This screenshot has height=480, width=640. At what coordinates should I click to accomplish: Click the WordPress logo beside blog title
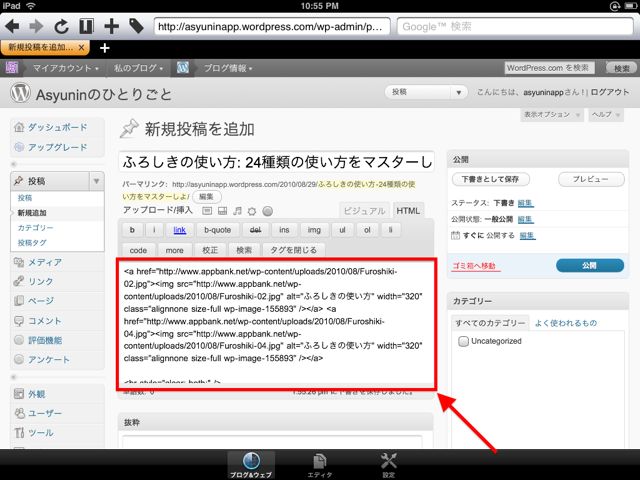tap(20, 93)
